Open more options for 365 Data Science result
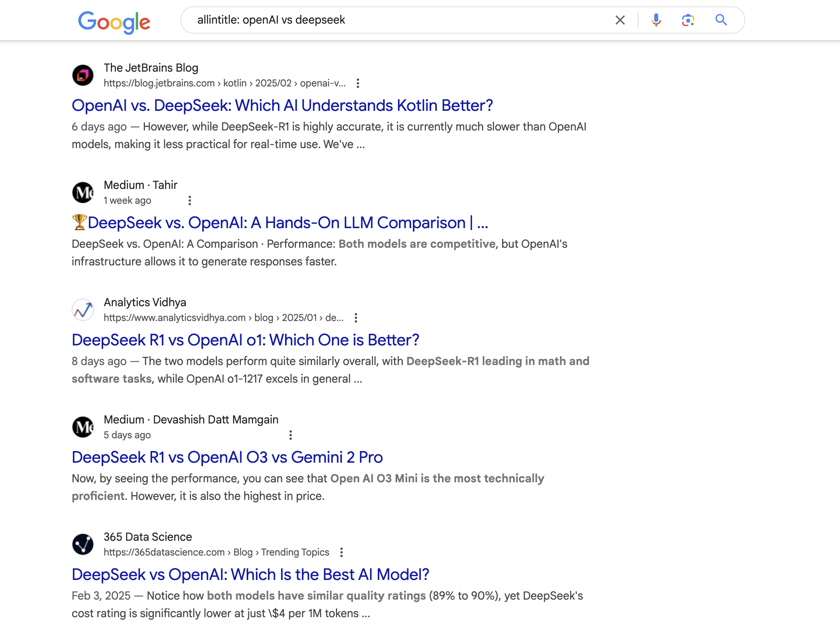 point(342,552)
